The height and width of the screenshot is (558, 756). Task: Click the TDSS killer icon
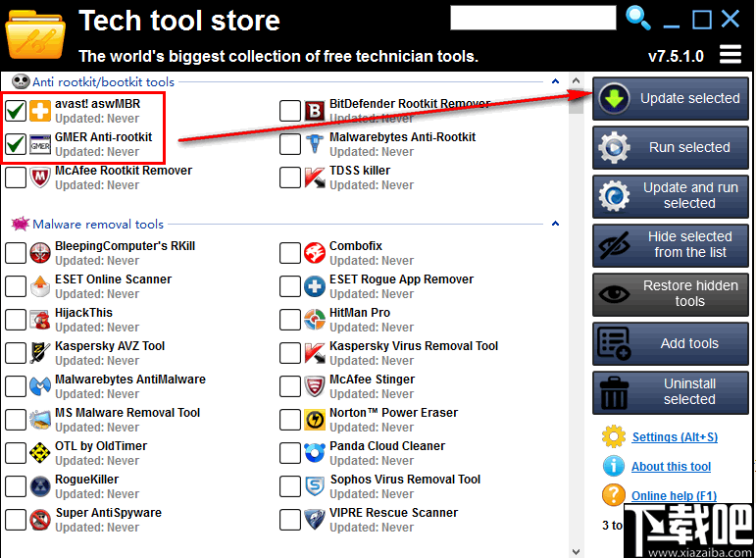coord(315,178)
